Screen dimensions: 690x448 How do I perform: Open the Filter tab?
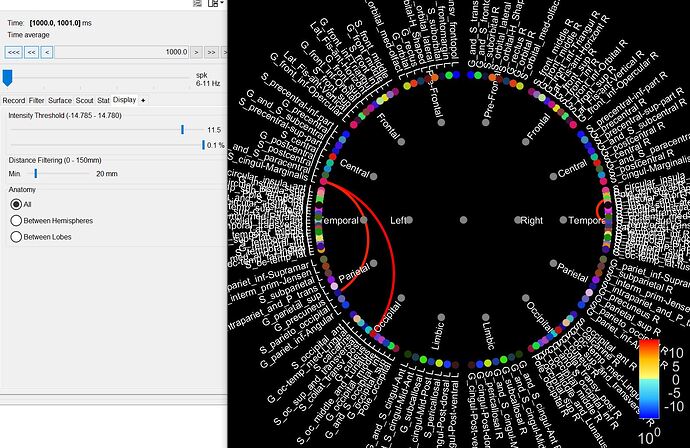click(x=37, y=100)
